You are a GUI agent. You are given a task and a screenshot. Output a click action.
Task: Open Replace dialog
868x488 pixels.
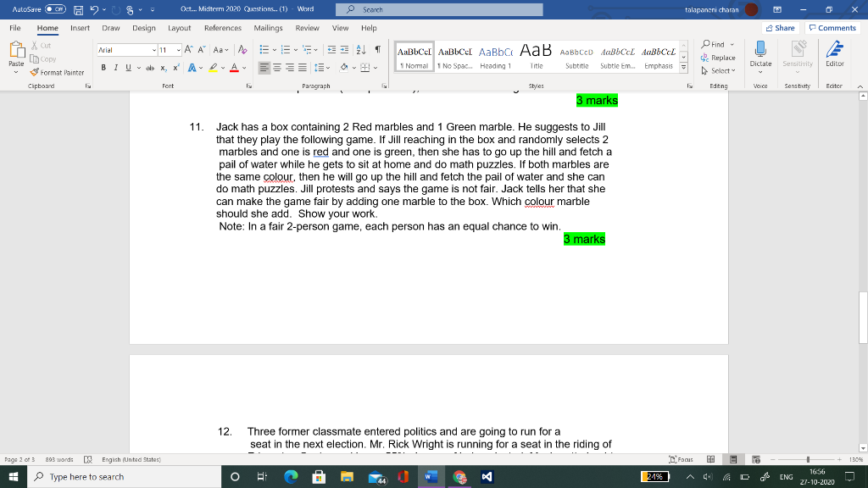pyautogui.click(x=718, y=58)
